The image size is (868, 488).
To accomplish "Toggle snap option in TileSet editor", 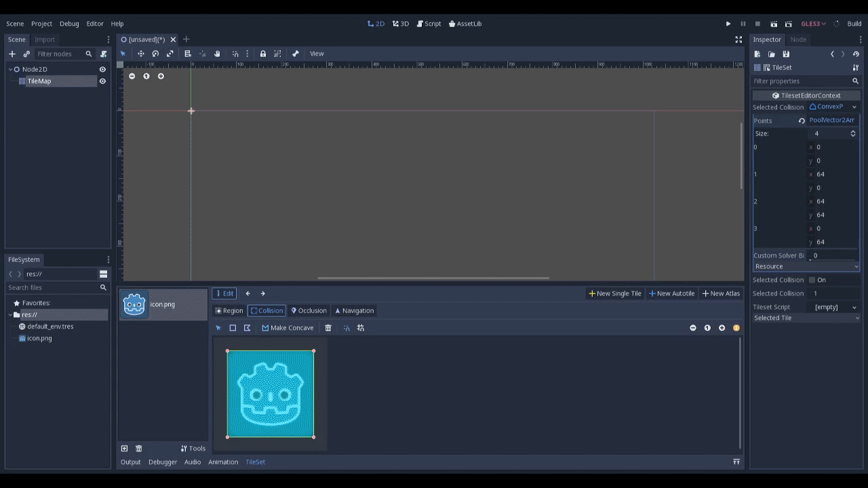I will 347,328.
